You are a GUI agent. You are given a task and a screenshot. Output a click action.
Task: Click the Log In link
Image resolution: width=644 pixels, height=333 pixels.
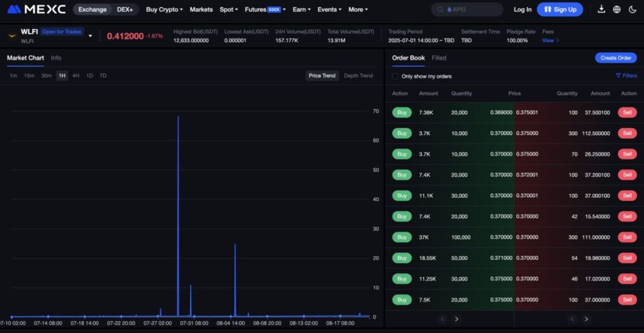pos(523,9)
